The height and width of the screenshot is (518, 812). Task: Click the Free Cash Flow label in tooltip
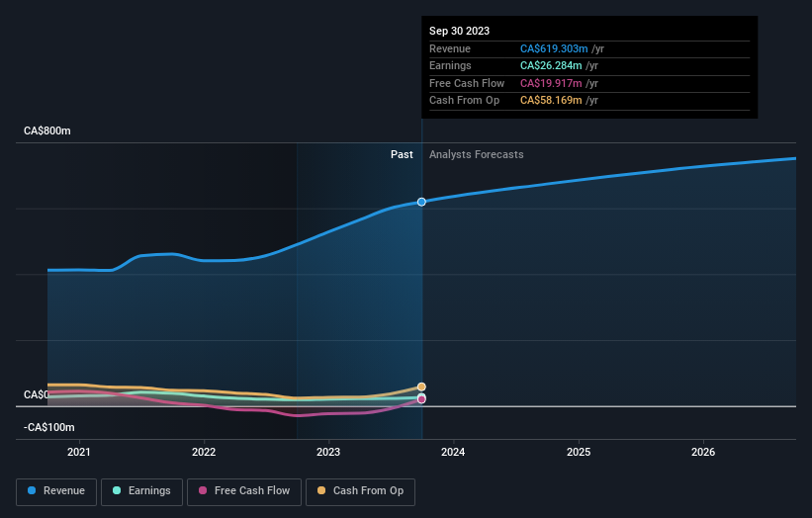click(x=467, y=83)
